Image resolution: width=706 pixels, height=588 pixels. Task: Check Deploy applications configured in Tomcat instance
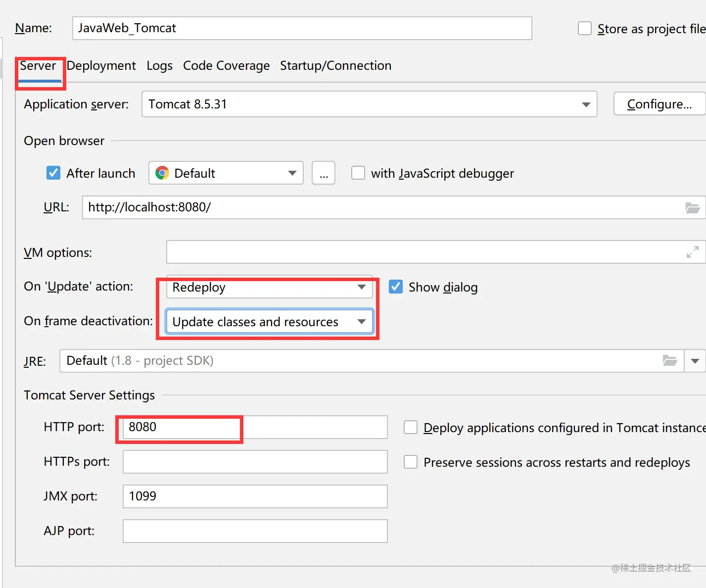411,427
